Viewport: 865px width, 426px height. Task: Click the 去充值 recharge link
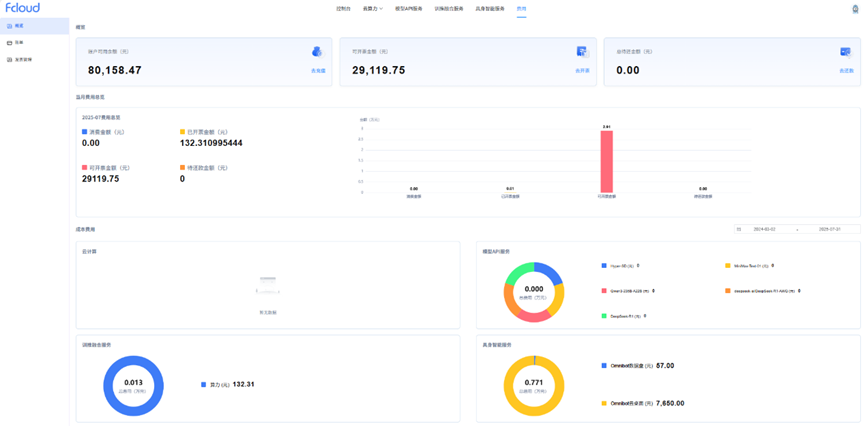pos(318,71)
